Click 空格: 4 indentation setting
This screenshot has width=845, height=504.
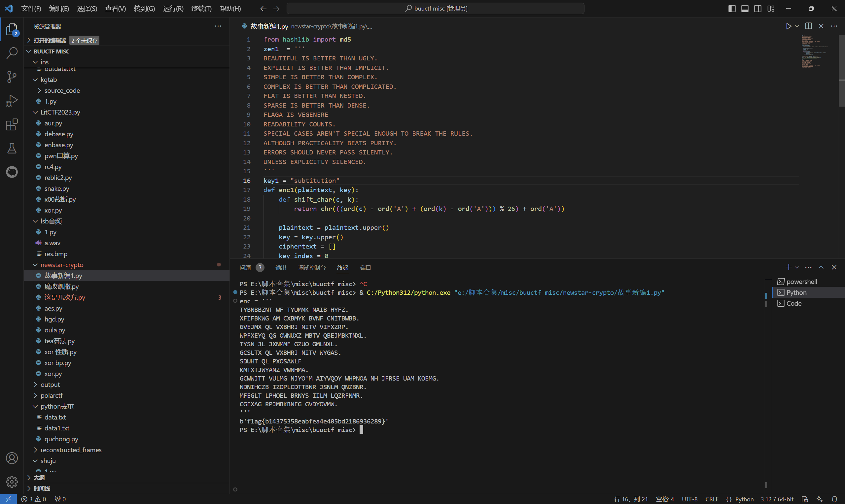(x=665, y=499)
